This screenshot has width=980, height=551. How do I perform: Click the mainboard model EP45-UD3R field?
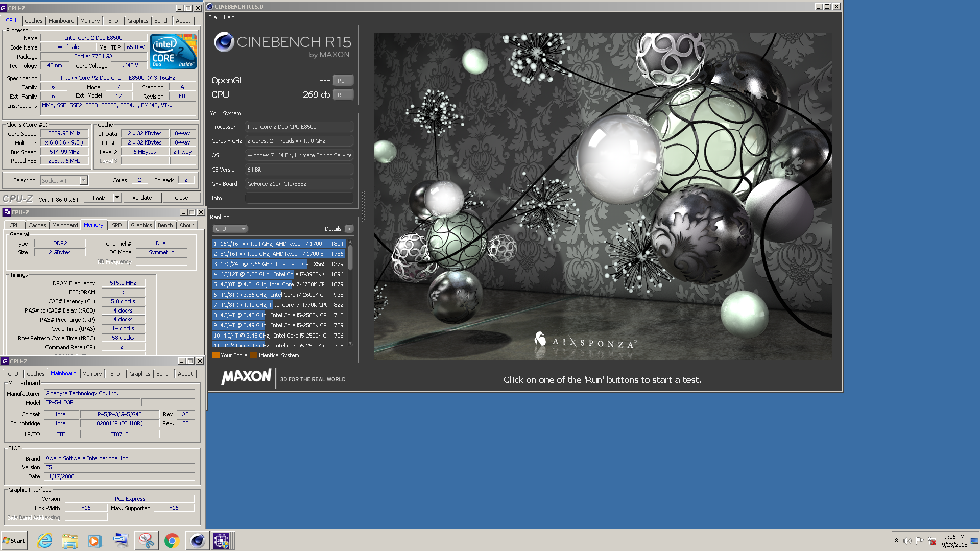pos(92,402)
